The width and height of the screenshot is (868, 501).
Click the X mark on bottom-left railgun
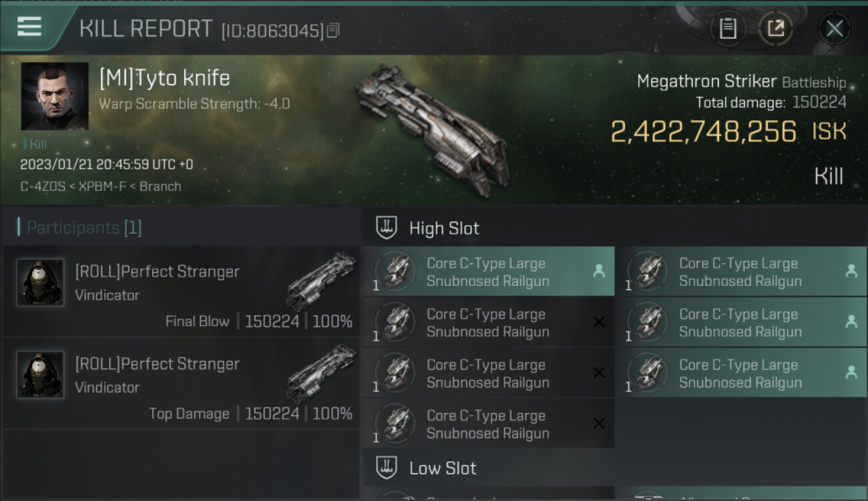(x=599, y=424)
